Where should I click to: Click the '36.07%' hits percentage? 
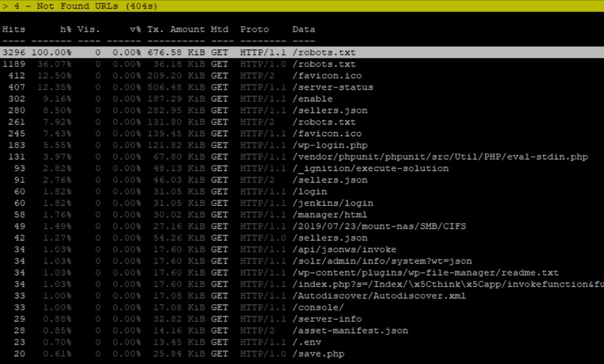click(x=54, y=64)
